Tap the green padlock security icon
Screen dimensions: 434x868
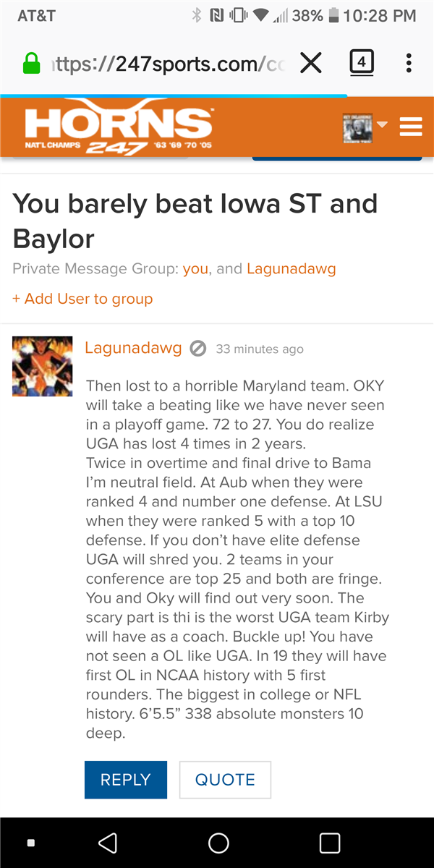32,64
